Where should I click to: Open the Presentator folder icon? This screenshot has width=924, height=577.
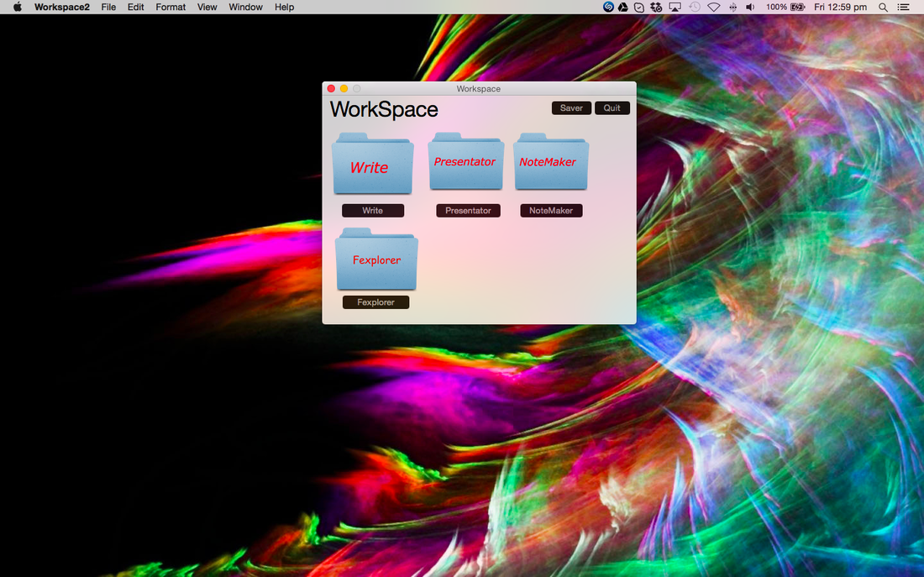point(466,161)
